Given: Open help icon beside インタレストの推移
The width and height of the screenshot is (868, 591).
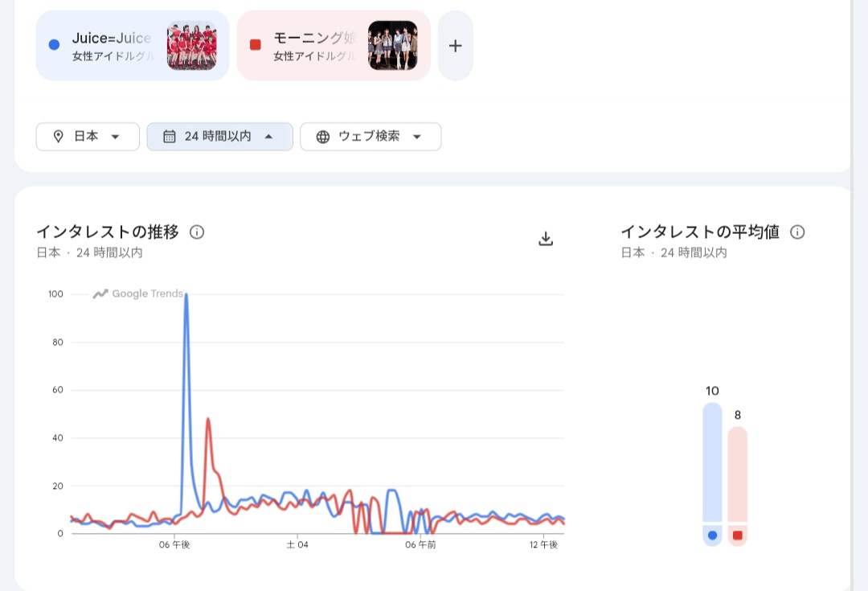Looking at the screenshot, I should pyautogui.click(x=197, y=232).
